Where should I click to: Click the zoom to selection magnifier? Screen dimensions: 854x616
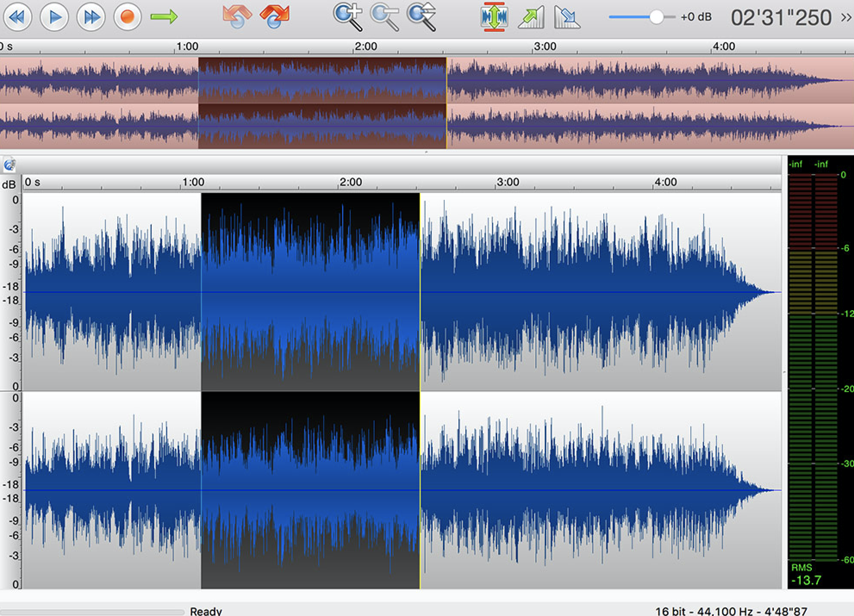421,17
